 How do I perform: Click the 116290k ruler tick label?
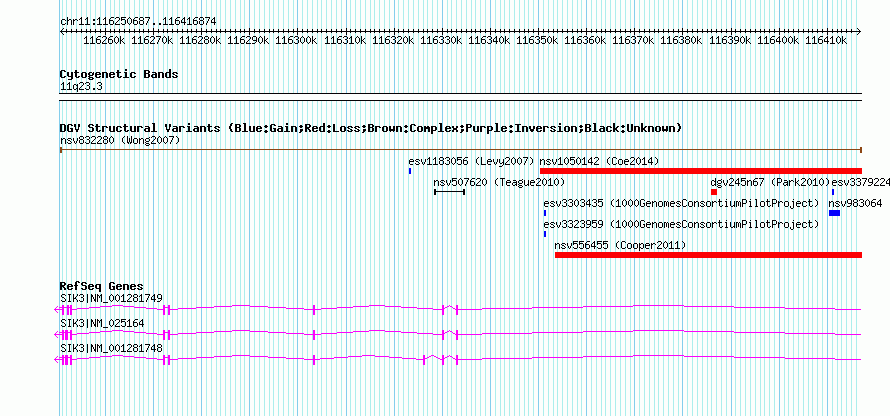[249, 40]
